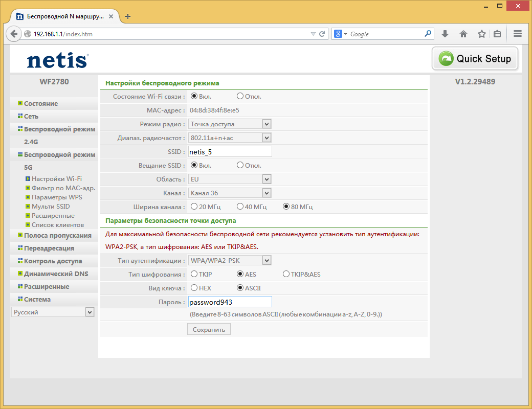Click the SSID input field

pos(230,152)
